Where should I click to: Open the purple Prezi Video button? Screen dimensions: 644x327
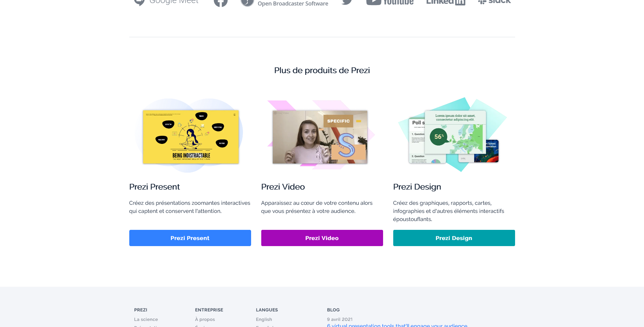coord(322,238)
